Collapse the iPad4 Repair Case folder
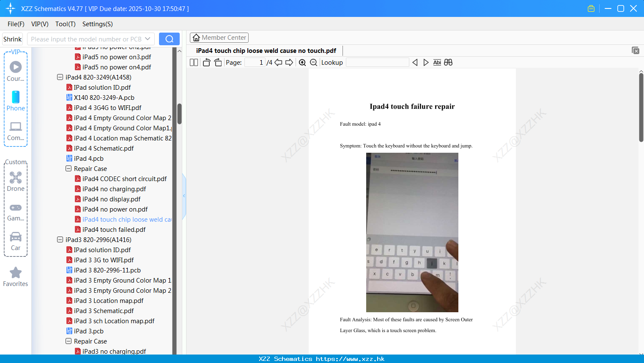This screenshot has height=363, width=644. (x=69, y=169)
